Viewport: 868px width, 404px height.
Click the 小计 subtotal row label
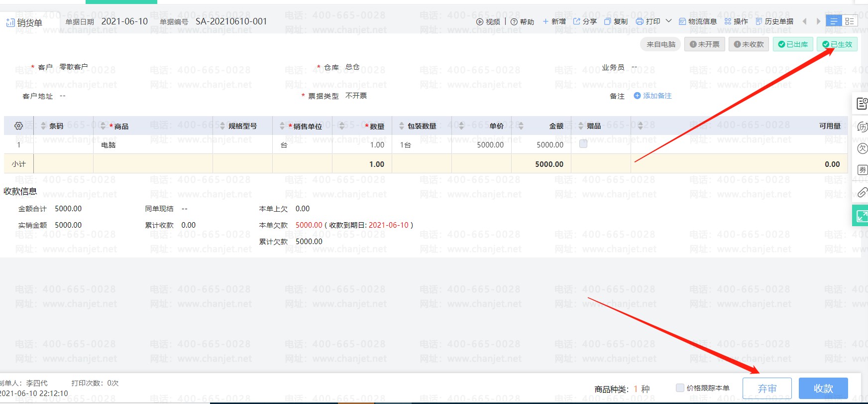19,164
